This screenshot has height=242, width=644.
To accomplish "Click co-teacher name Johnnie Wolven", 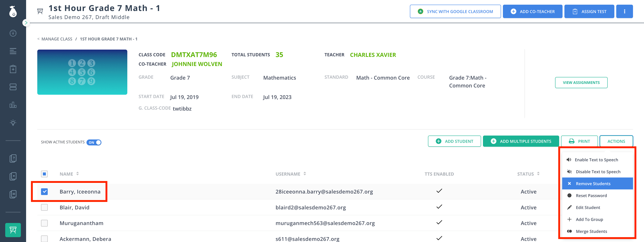I will 197,64.
